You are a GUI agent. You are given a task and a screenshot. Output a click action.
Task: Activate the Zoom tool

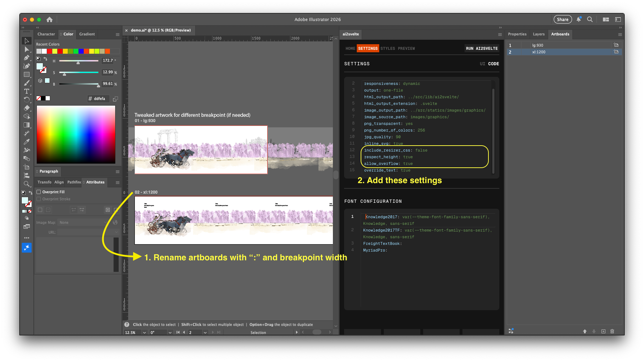27,184
